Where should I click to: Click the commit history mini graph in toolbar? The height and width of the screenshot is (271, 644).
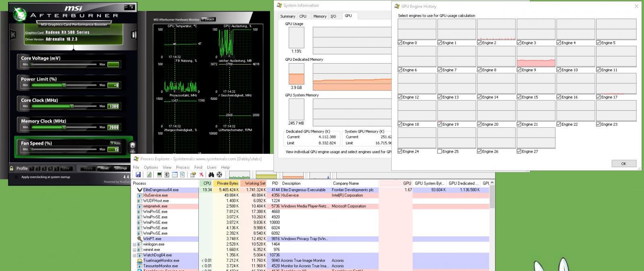coord(266,175)
